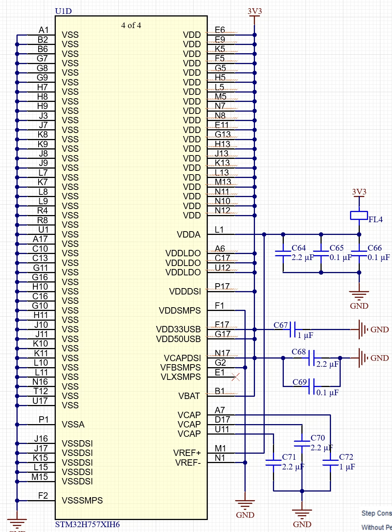The width and height of the screenshot is (392, 532).
Task: Select capacitor C69 symbol
Action: (312, 386)
